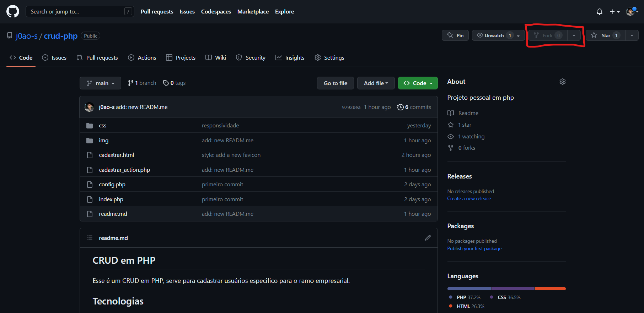Click the css folder icon
Image resolution: width=644 pixels, height=313 pixels.
[x=90, y=126]
